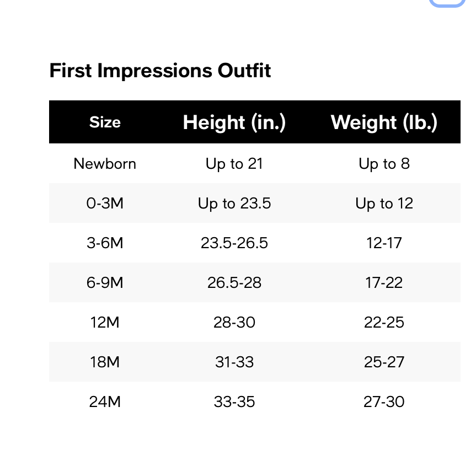Click the Size column header

click(105, 122)
